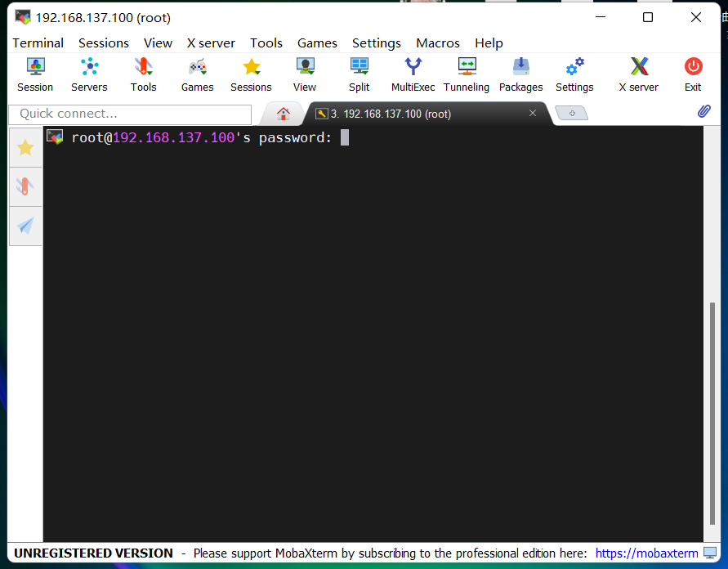Open the Tools toolbar icon
Screen dimensions: 728x569
pos(144,74)
